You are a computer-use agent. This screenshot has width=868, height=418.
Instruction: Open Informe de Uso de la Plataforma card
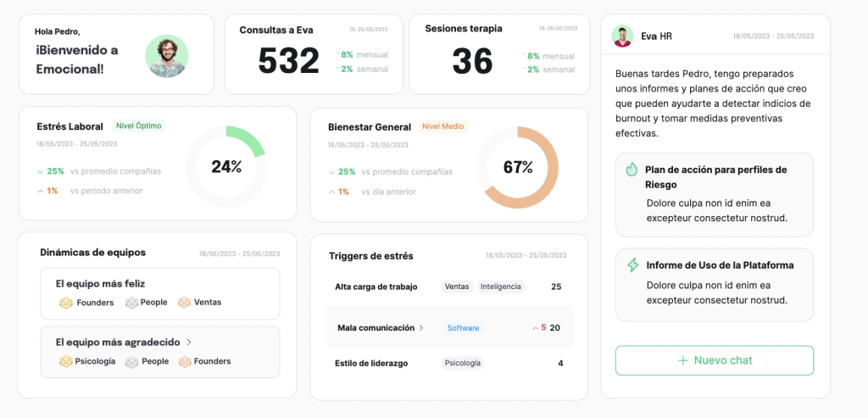[x=715, y=283]
